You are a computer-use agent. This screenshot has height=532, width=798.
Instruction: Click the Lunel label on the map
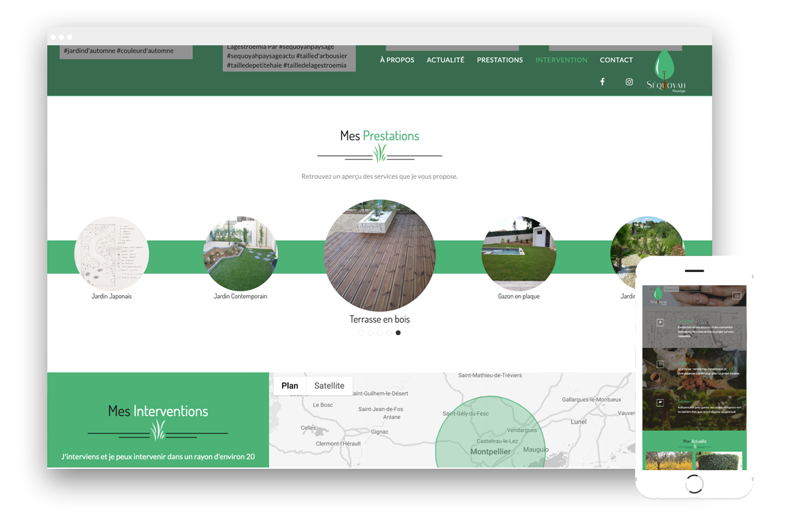coord(579,422)
